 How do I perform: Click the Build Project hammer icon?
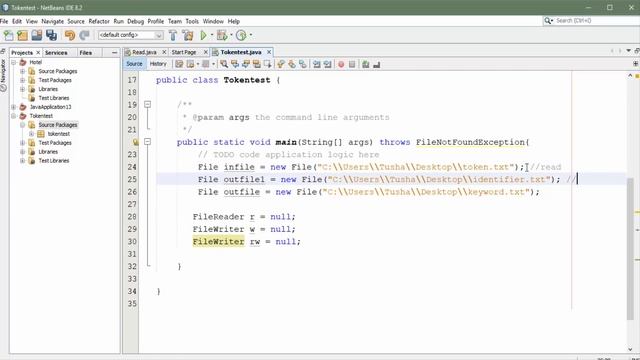click(173, 36)
